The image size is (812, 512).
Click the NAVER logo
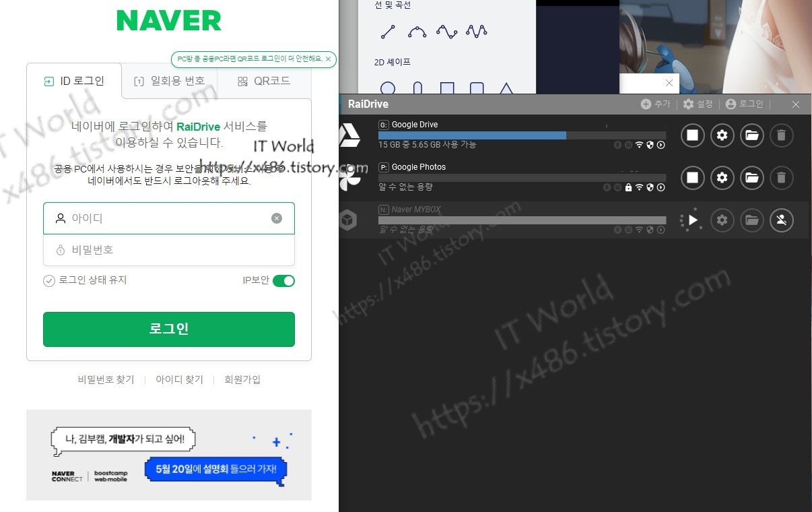[169, 20]
